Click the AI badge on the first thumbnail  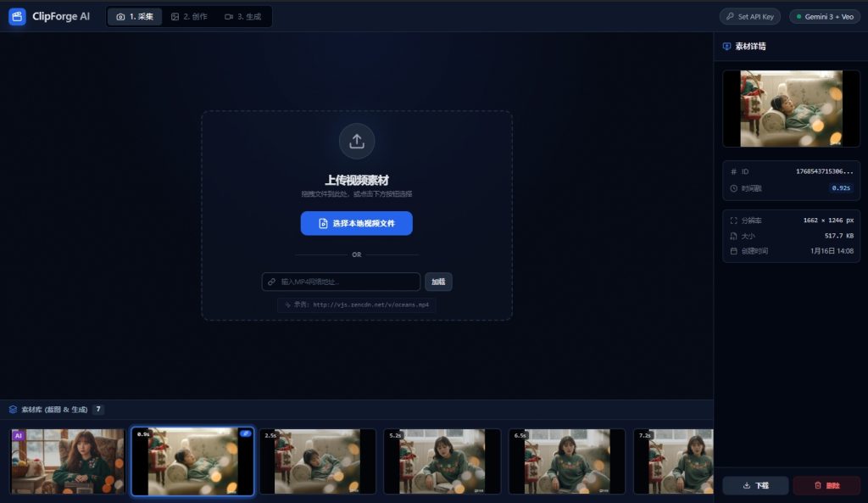pyautogui.click(x=19, y=434)
